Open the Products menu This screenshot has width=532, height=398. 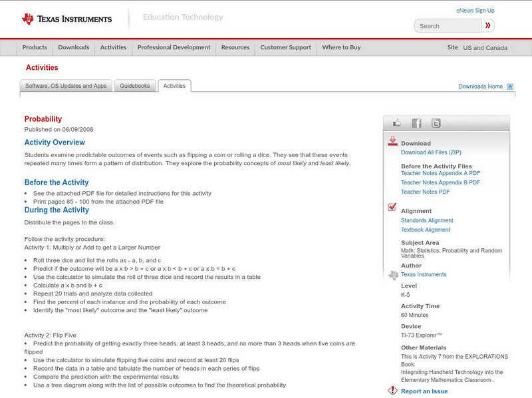click(x=35, y=47)
